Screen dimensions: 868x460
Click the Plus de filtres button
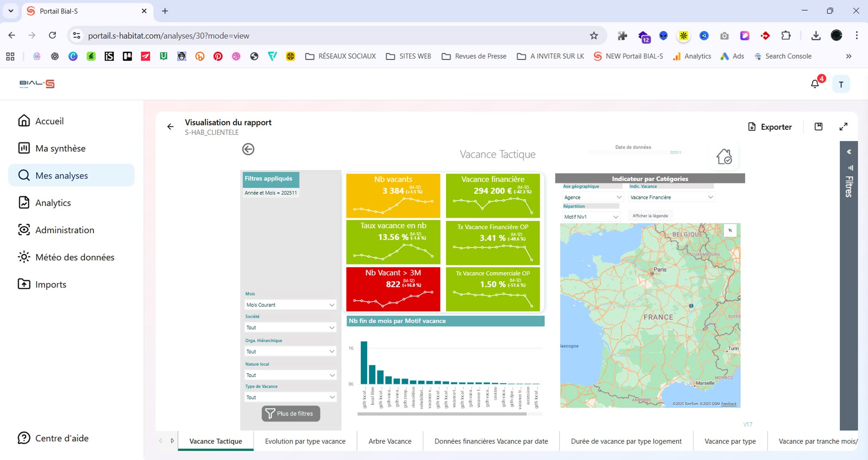[x=290, y=413]
